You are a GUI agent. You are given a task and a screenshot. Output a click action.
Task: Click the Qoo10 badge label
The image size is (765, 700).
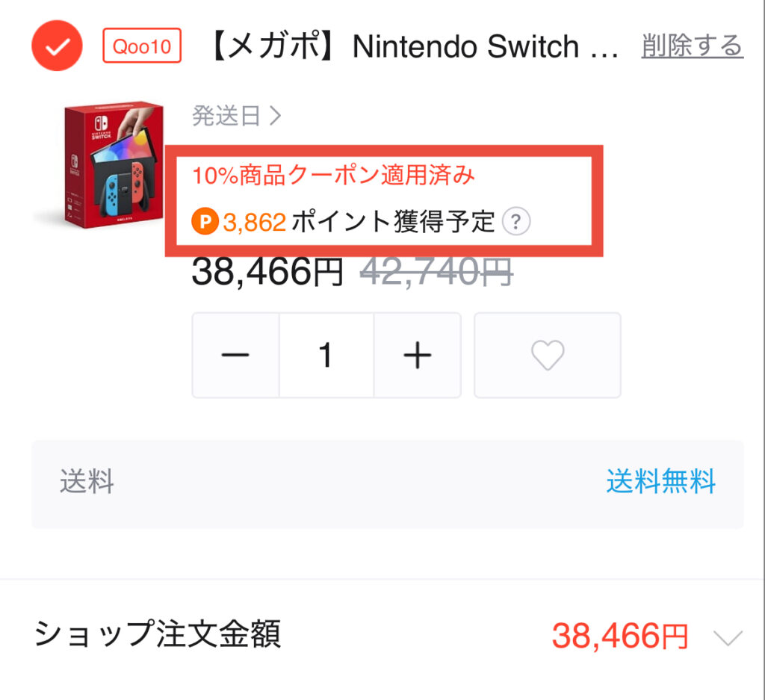(142, 46)
